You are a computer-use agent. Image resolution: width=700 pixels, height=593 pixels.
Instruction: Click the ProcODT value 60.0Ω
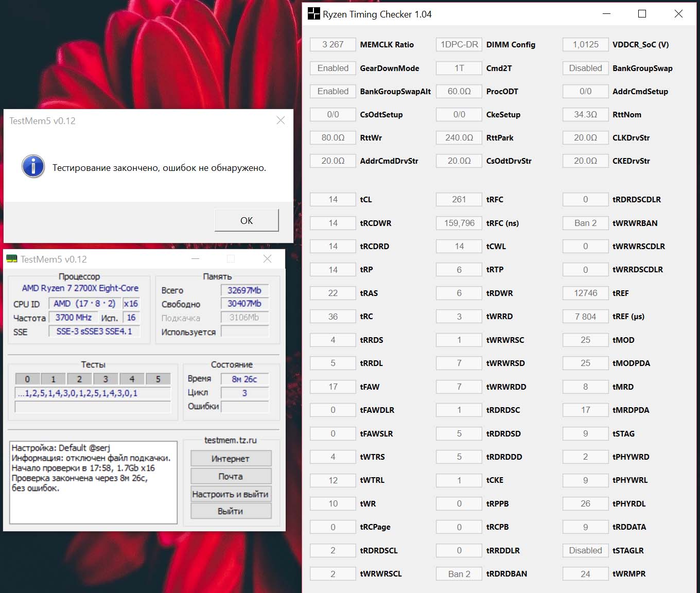tap(459, 91)
